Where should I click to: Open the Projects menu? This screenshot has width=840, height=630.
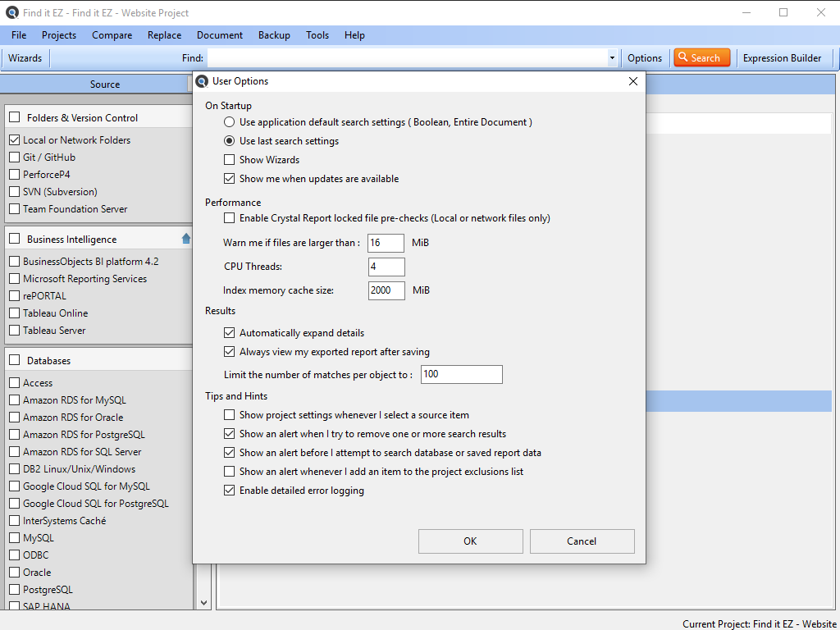click(x=59, y=35)
